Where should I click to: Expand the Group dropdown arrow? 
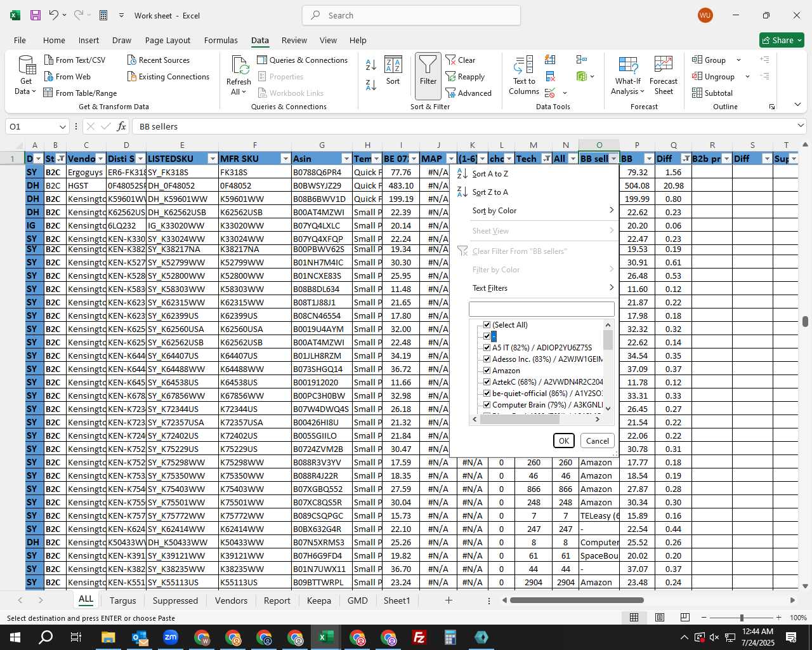click(738, 60)
